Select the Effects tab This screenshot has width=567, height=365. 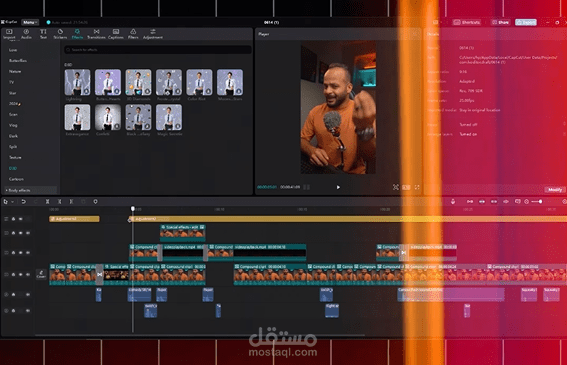[77, 34]
